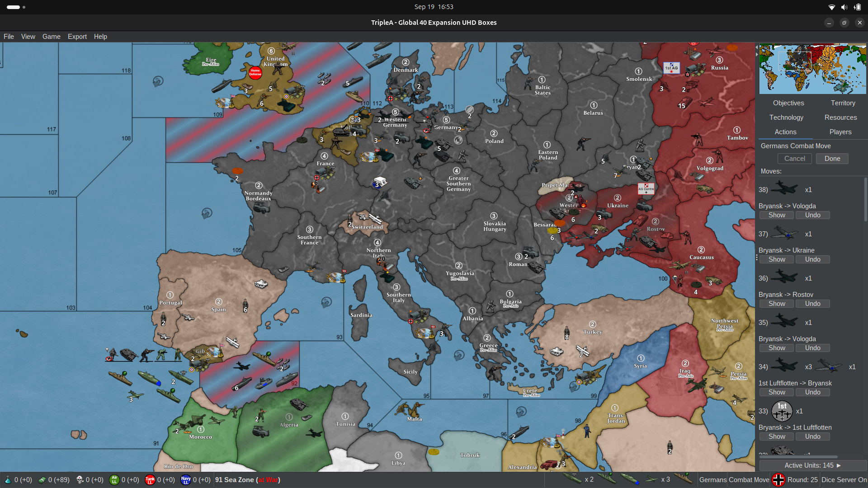
Task: Open the Export menu
Action: pyautogui.click(x=77, y=37)
